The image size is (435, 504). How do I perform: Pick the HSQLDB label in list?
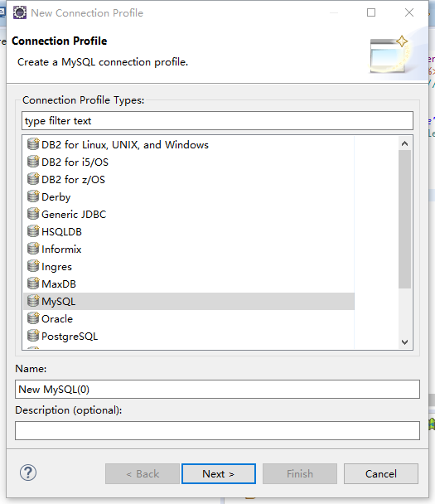pos(61,232)
